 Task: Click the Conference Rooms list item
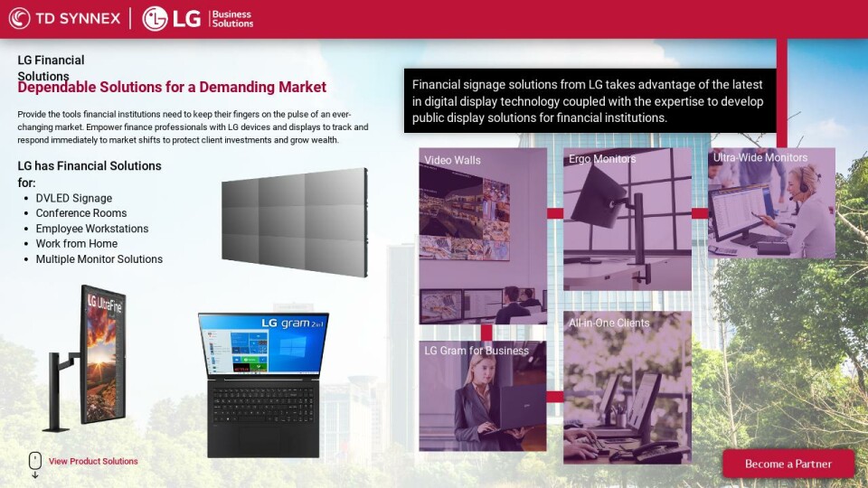(81, 213)
